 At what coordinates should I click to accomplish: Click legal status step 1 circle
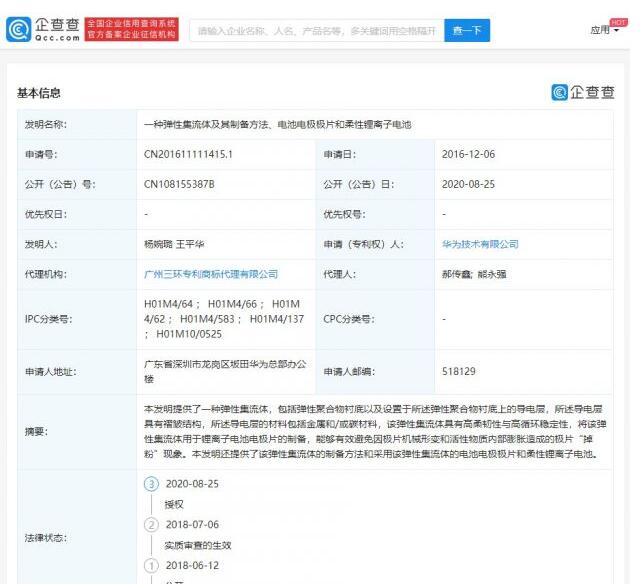[151, 566]
